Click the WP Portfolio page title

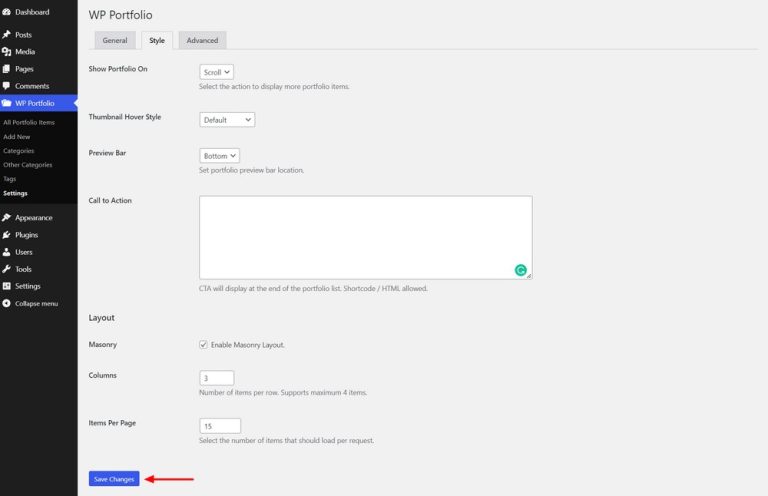[x=120, y=15]
